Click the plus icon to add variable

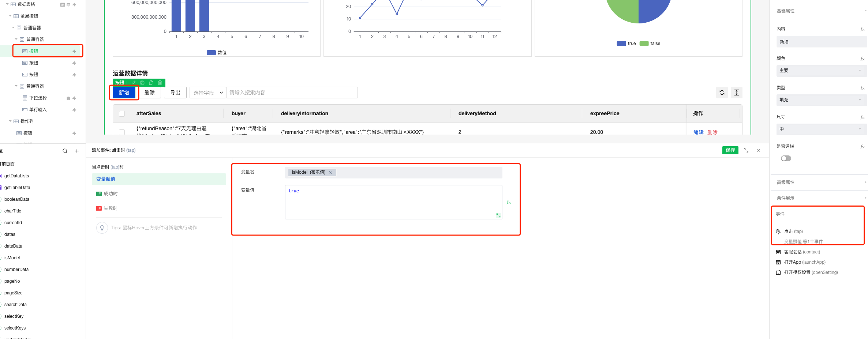tap(77, 151)
